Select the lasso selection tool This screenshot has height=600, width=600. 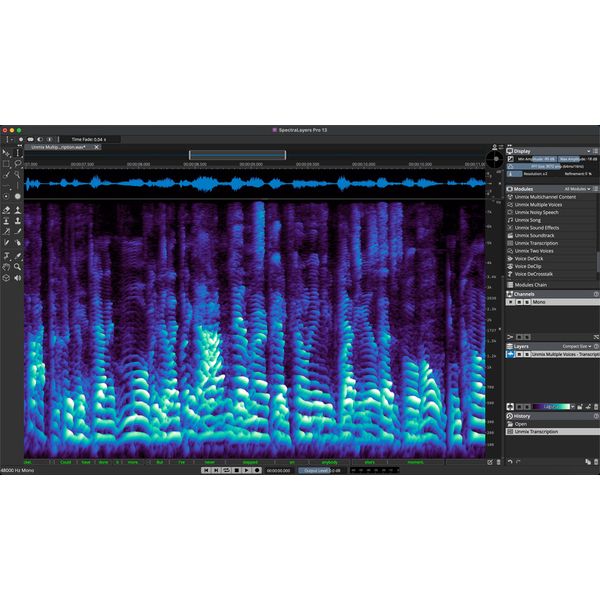click(x=18, y=164)
